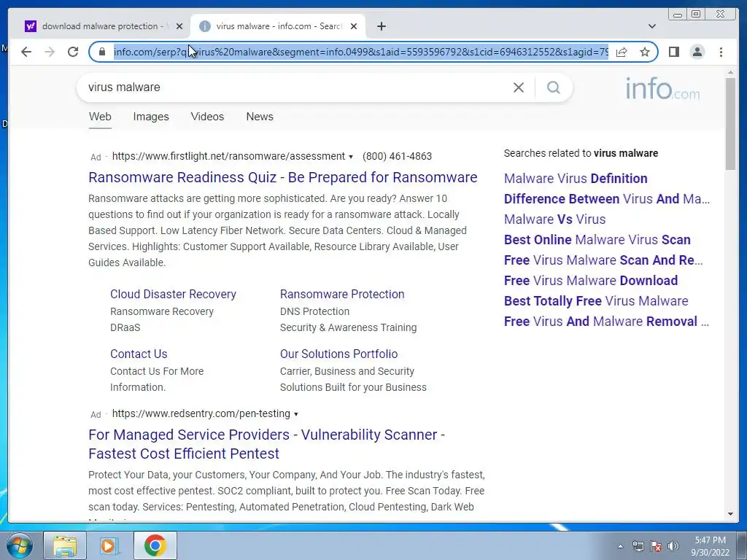747x560 pixels.
Task: Open the Action Center flag tray icon
Action: point(656,546)
